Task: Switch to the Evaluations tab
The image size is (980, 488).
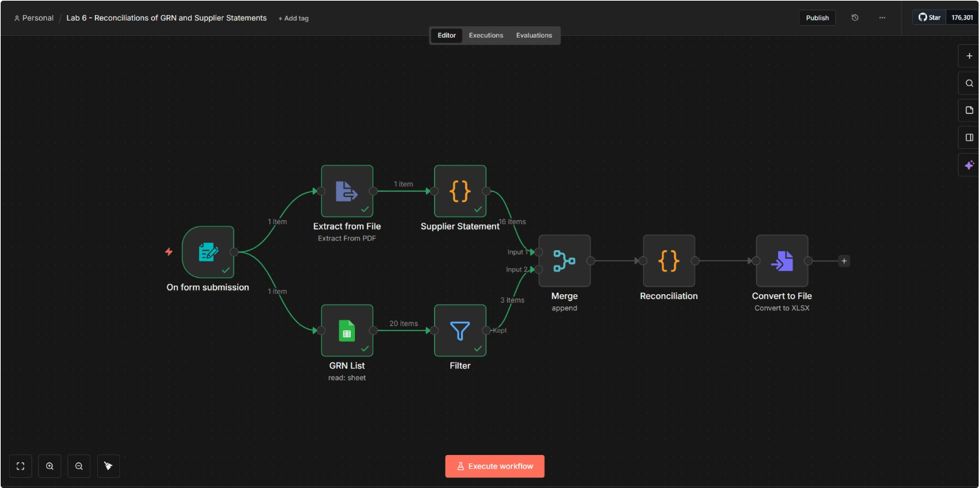Action: click(534, 35)
